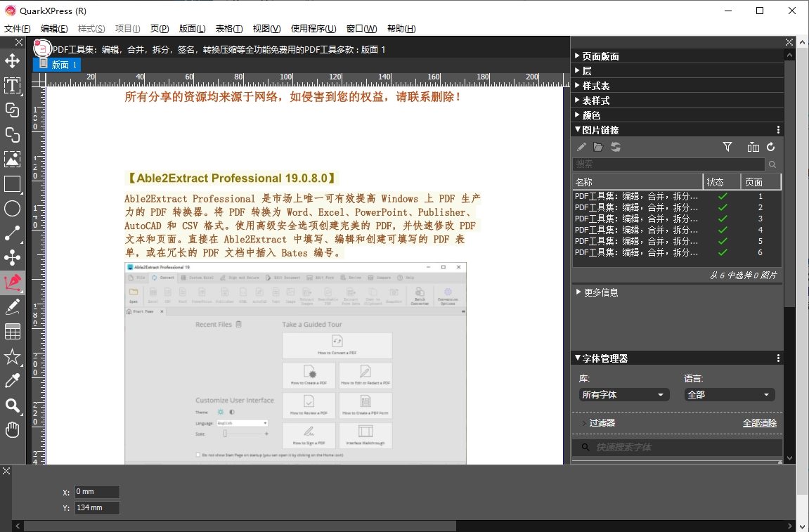The height and width of the screenshot is (532, 809).
Task: Open the 库 dropdown showing 所有字体
Action: coord(624,395)
